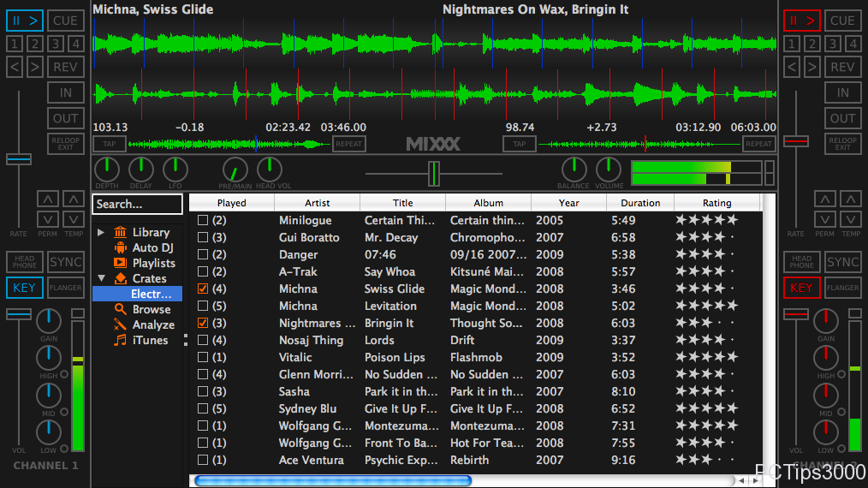The width and height of the screenshot is (868, 488).
Task: Toggle blue KEY lock on Channel 1
Action: [x=24, y=288]
